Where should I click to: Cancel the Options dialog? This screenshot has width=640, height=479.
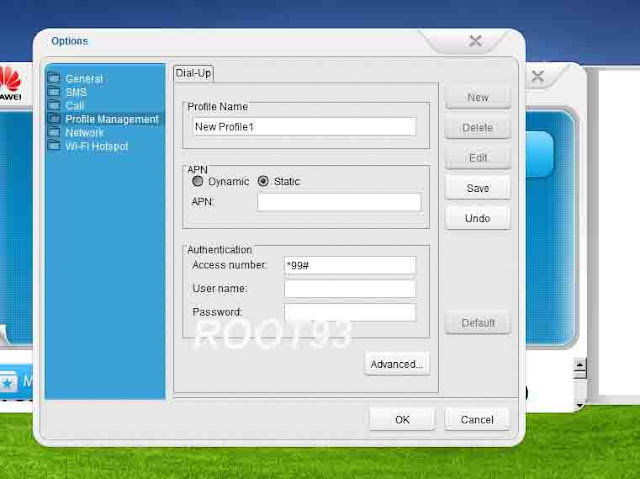pyautogui.click(x=477, y=419)
